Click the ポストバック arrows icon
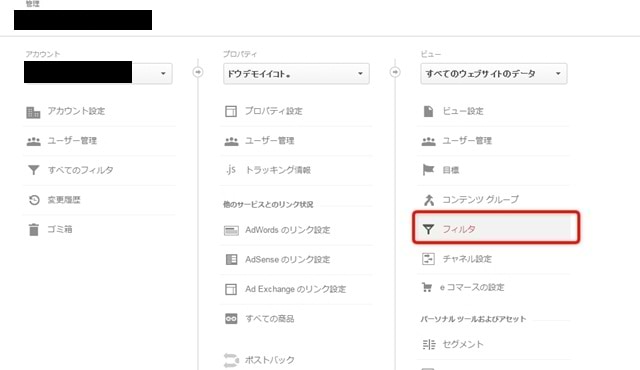The image size is (640, 370). pyautogui.click(x=231, y=360)
